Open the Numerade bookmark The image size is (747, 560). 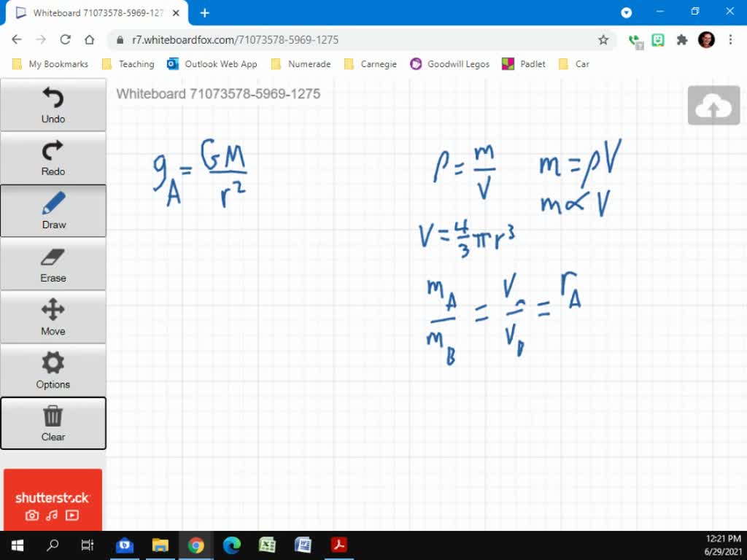[x=301, y=64]
